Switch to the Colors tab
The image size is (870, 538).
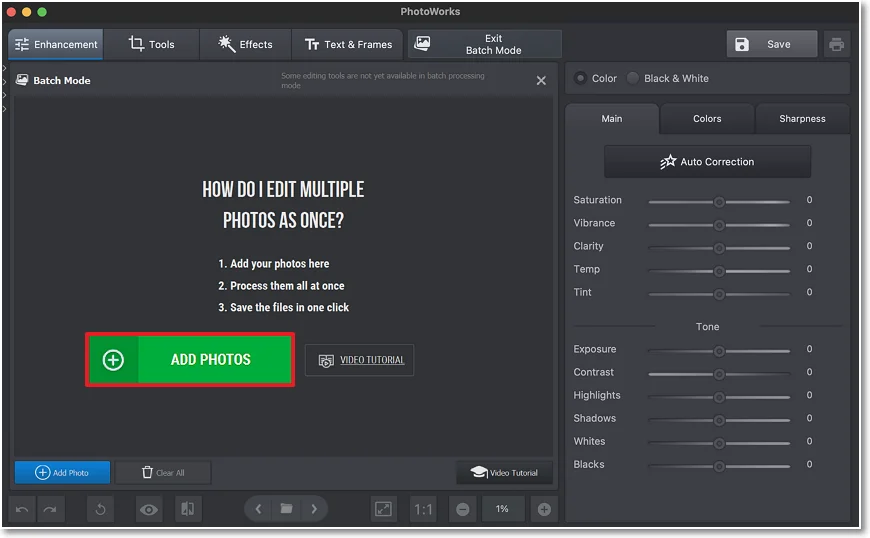click(x=707, y=119)
